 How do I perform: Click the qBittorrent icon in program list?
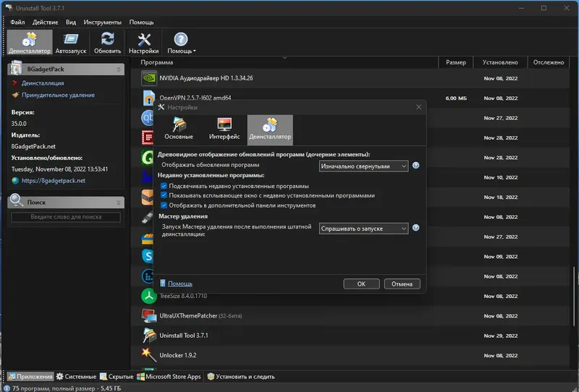[148, 118]
